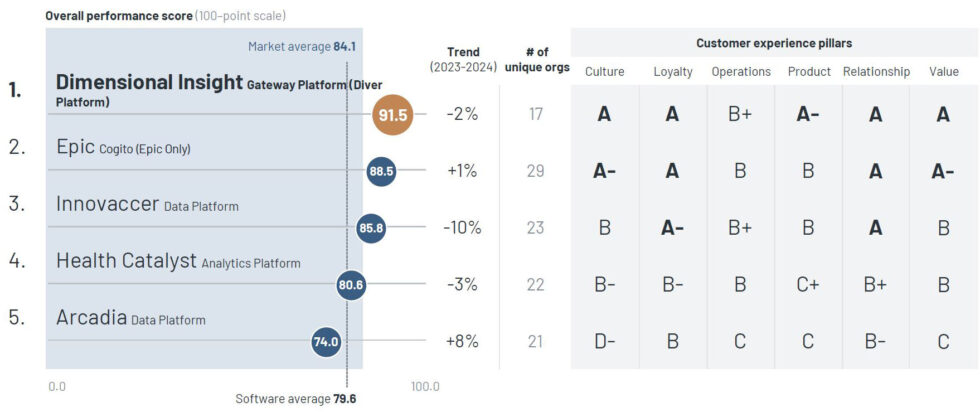Click Innovaccer's -10% trend value

[461, 228]
